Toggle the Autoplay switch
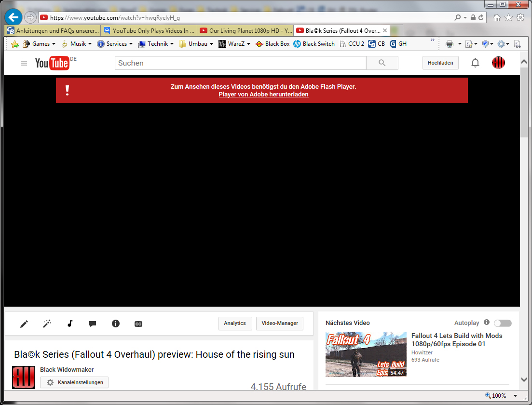 click(x=503, y=323)
